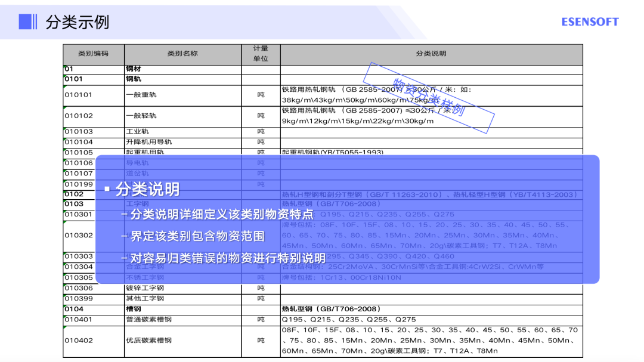
Task: Click the 计量单位 column header
Action: [261, 54]
